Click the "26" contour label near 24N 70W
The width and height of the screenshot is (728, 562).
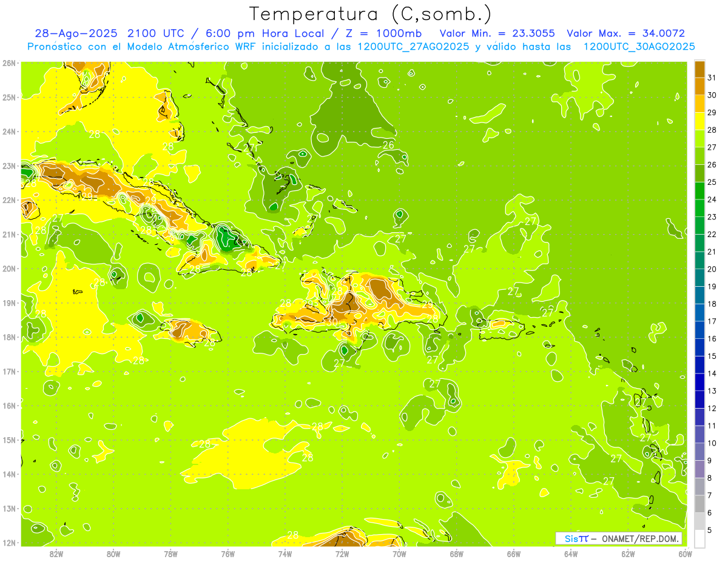(x=388, y=145)
